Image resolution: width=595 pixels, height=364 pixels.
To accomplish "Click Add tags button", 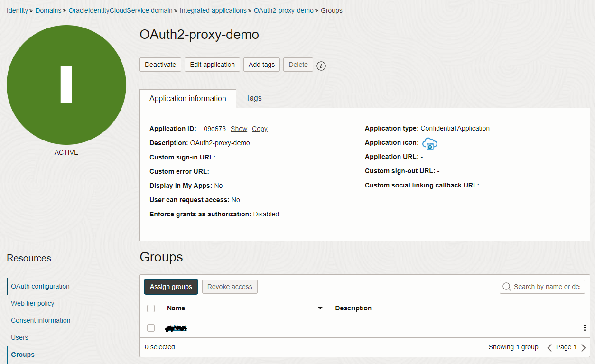I will (262, 65).
